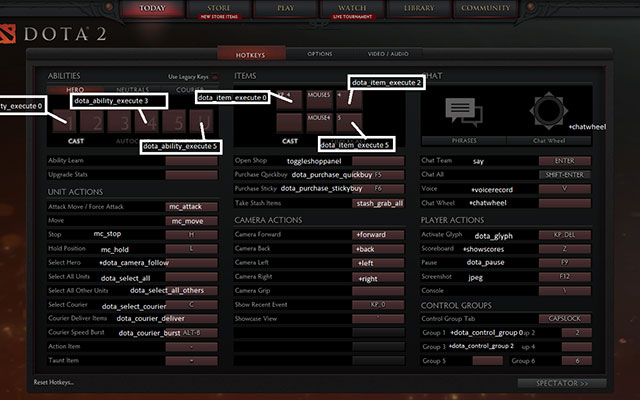Click the Select Courier binding showing C
The width and height of the screenshot is (640, 400).
point(191,304)
